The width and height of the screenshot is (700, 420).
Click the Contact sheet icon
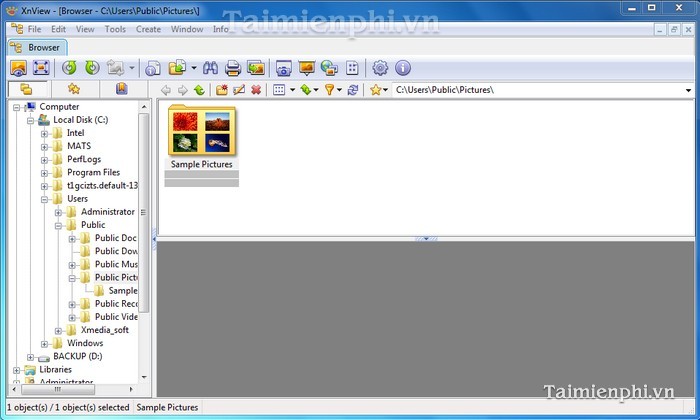point(352,68)
